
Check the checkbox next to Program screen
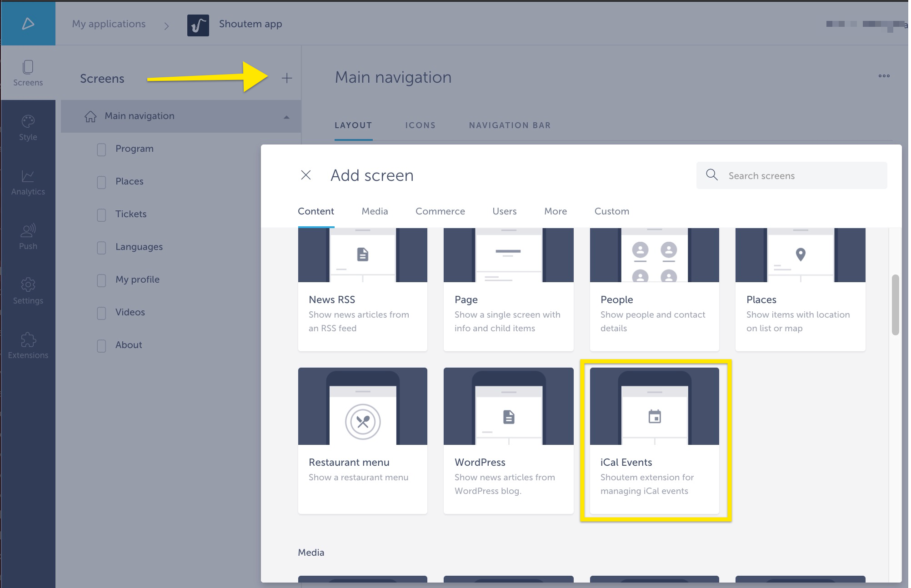point(101,149)
